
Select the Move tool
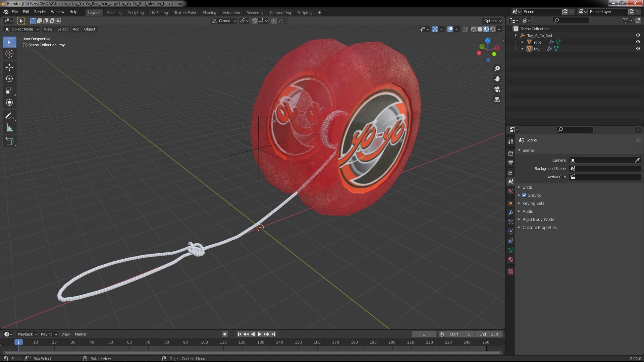point(9,67)
